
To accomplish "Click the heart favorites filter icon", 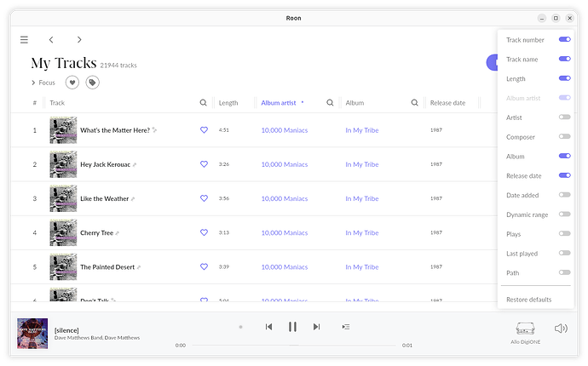I will click(72, 83).
